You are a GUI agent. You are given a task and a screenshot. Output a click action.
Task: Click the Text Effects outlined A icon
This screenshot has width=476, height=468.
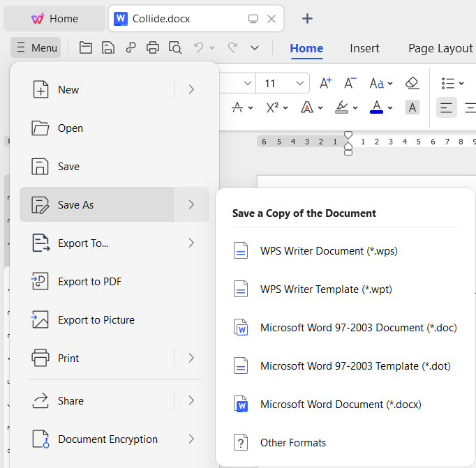(x=307, y=107)
